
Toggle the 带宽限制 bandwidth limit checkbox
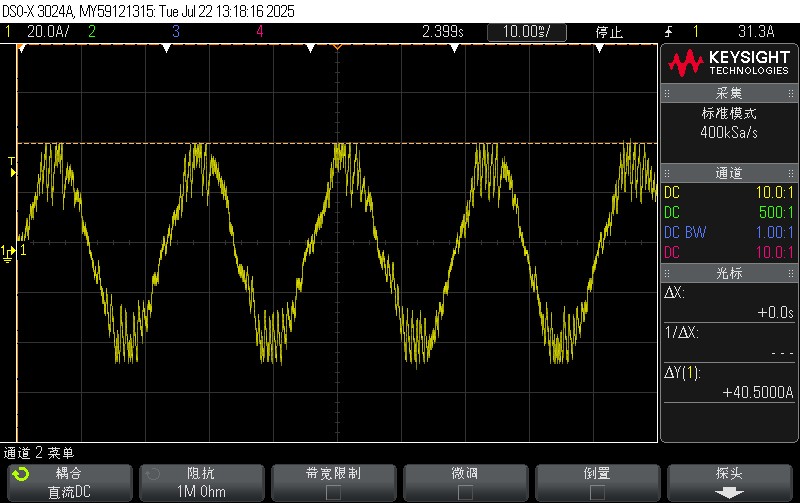(333, 492)
